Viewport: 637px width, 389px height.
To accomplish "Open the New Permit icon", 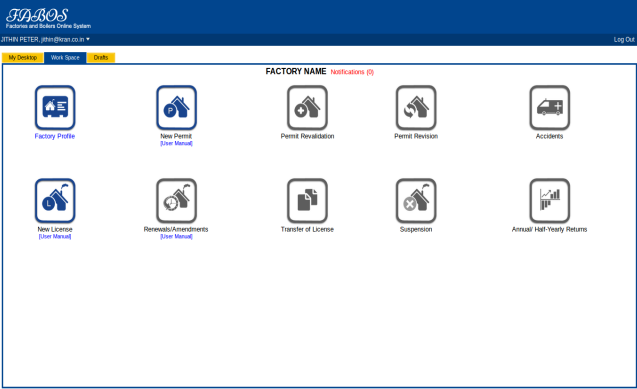I will [176, 108].
